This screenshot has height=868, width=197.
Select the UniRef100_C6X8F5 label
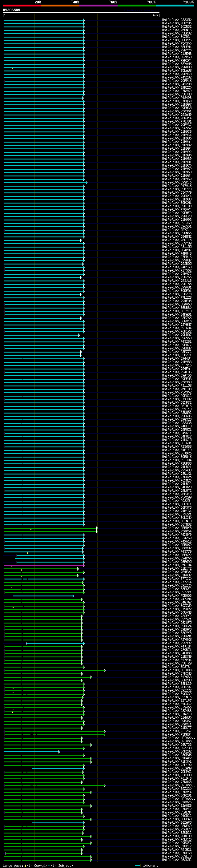(177, 623)
